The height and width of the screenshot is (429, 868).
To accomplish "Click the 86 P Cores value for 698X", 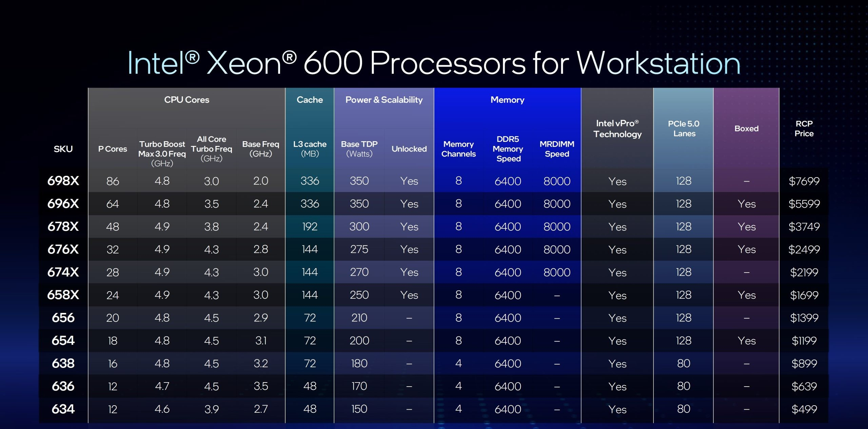I will coord(113,181).
